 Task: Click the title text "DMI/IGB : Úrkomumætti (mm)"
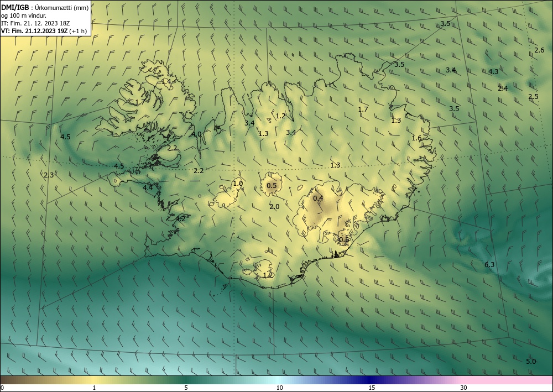click(x=45, y=8)
